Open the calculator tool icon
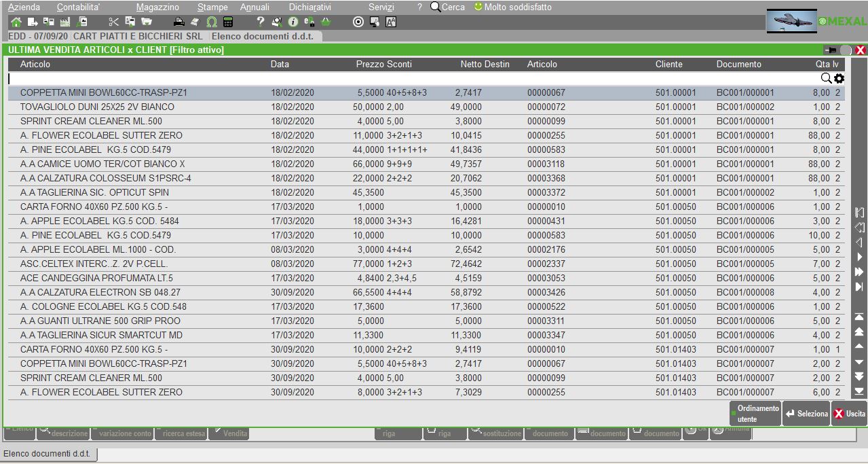 [228, 22]
